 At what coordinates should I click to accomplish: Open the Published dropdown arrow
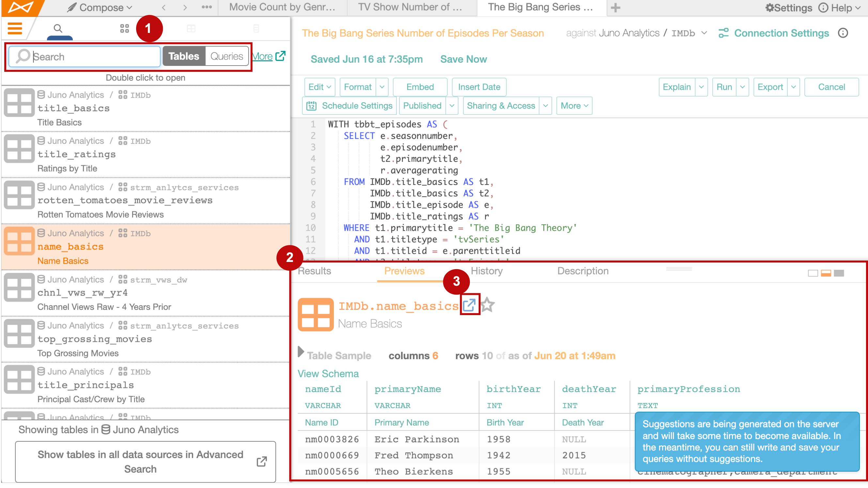coord(452,106)
